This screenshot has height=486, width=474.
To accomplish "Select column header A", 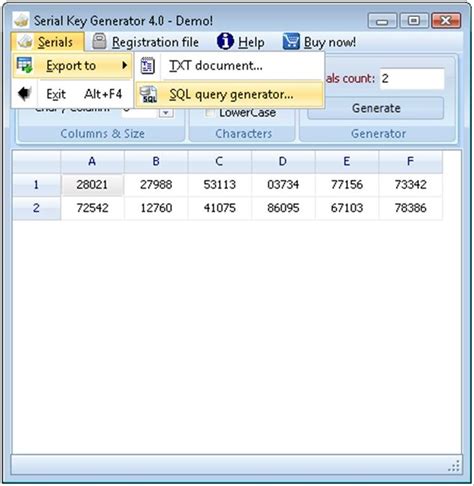I will [92, 162].
